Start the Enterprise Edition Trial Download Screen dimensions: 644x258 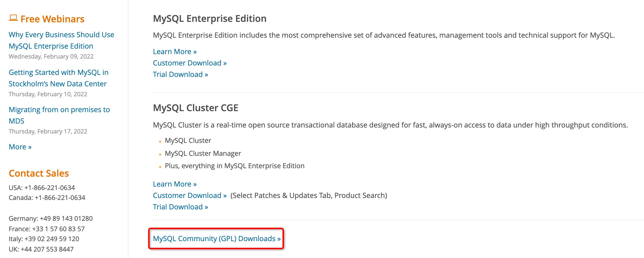180,74
